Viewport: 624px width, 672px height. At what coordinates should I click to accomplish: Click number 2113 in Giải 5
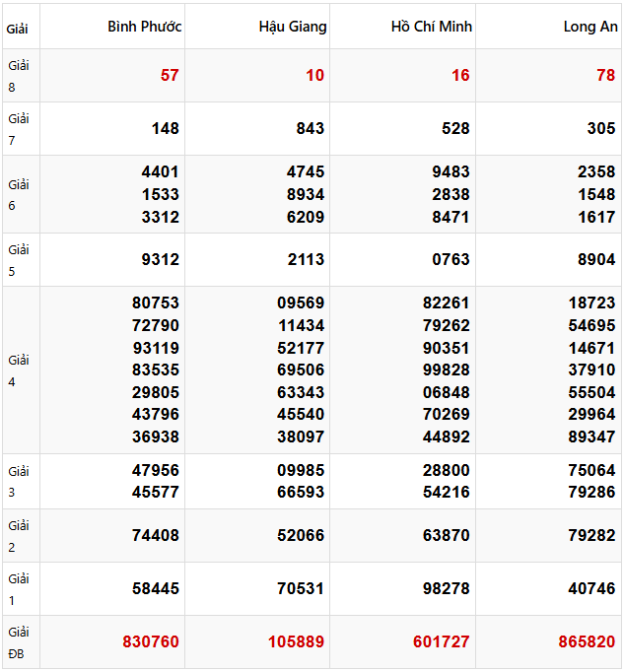click(306, 260)
